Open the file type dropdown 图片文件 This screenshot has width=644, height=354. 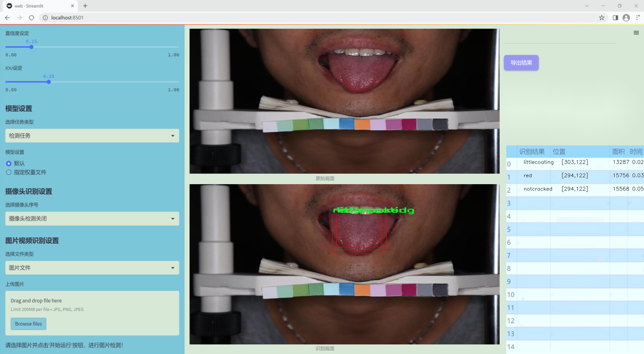[x=92, y=268]
